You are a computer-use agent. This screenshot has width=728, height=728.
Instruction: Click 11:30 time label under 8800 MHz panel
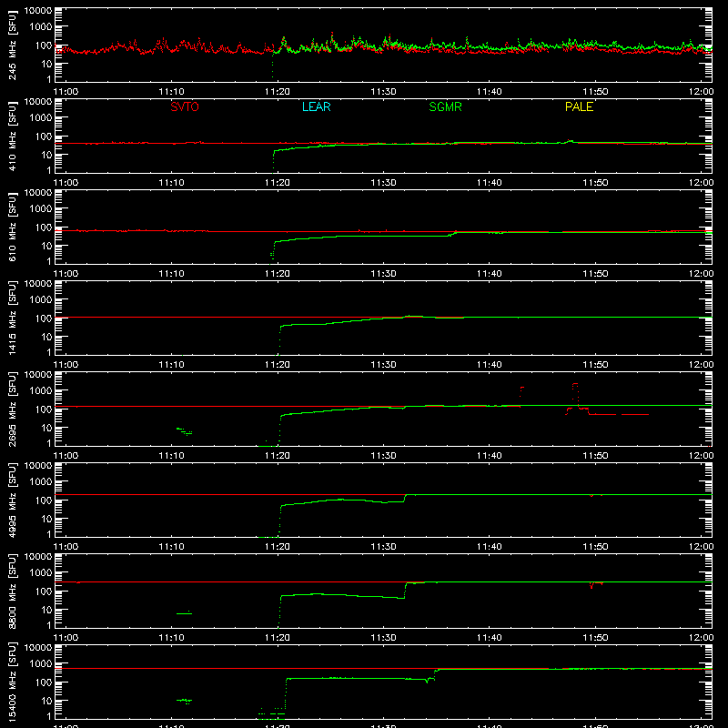[383, 638]
